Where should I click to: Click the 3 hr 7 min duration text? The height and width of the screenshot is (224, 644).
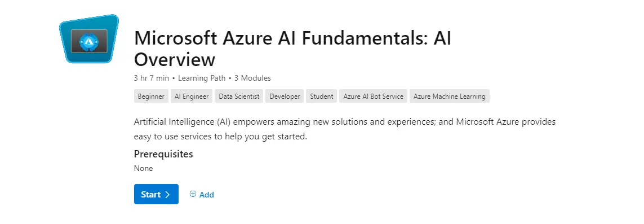tap(152, 78)
